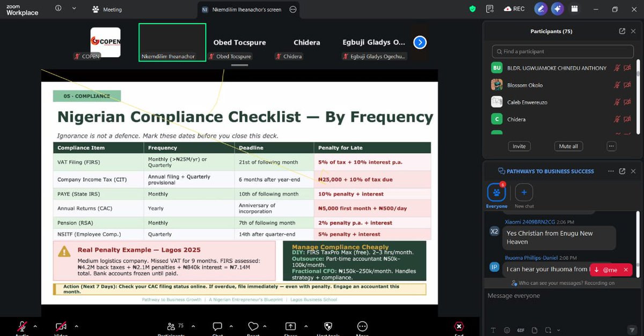Toggle mic for Blossom Okolo

(x=617, y=85)
